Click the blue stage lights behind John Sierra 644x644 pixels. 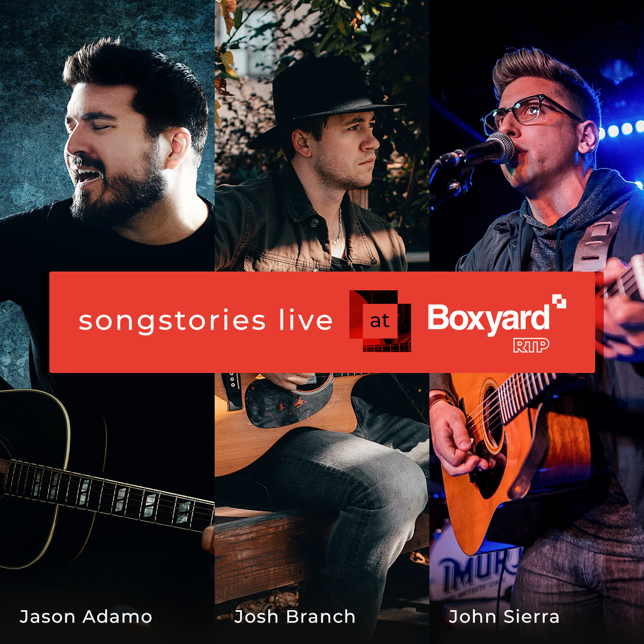[623, 129]
